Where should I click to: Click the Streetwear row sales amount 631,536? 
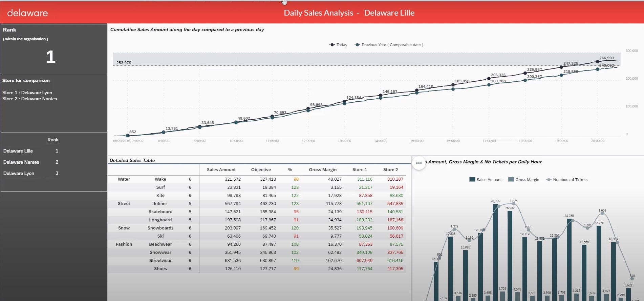(233, 261)
